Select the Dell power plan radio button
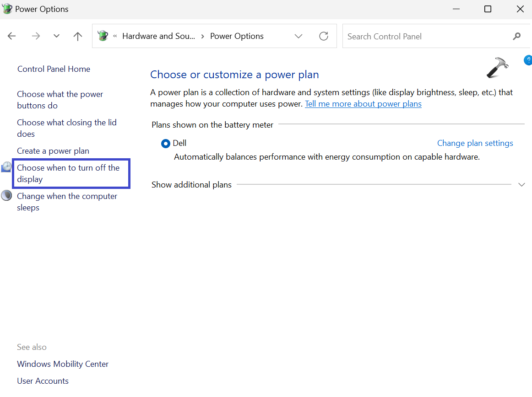Screen dimensions: 532x397 165,144
